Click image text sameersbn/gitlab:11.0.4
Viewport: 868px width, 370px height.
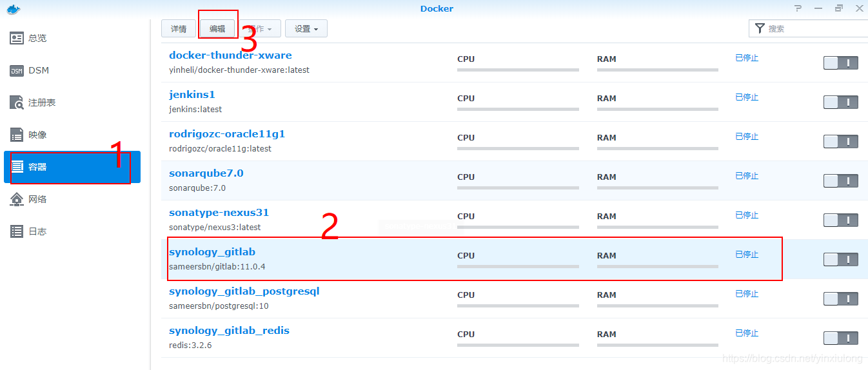pyautogui.click(x=217, y=266)
